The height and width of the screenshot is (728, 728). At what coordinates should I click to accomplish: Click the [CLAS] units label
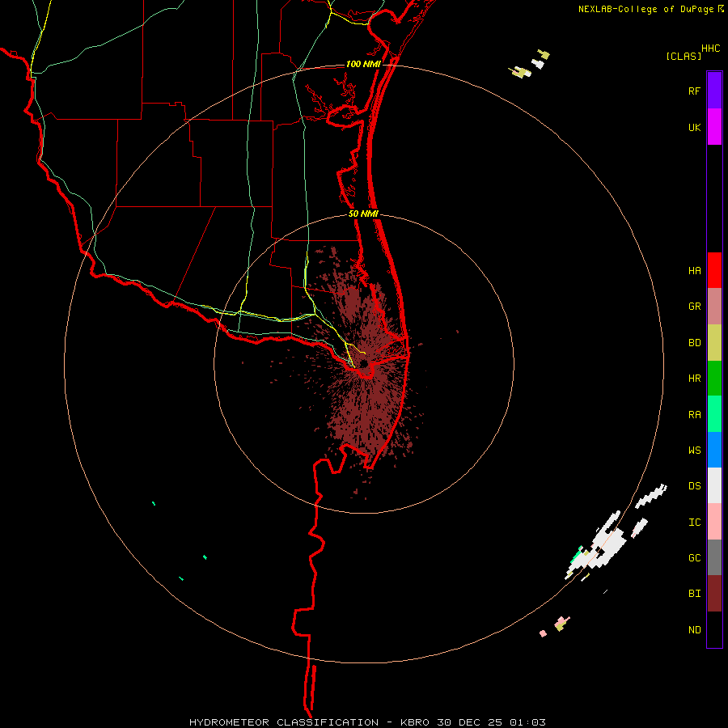684,56
